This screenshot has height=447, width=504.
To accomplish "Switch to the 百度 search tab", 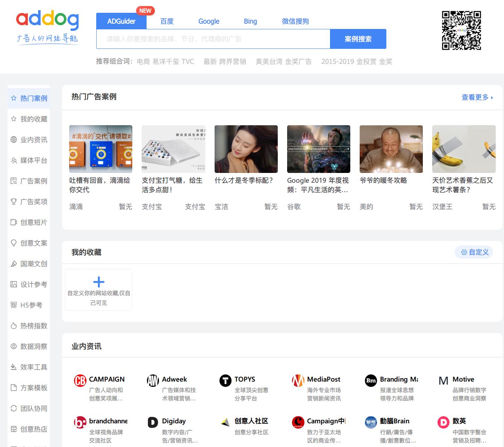I will click(167, 21).
